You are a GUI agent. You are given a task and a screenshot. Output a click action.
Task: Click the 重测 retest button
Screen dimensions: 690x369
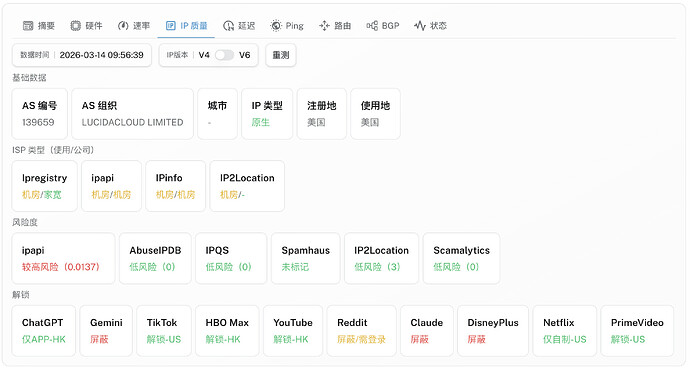click(281, 55)
